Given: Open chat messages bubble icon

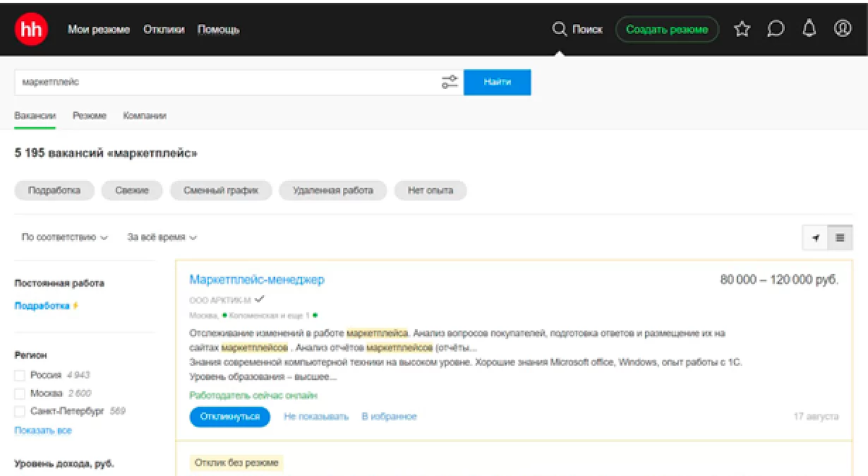Looking at the screenshot, I should point(775,29).
